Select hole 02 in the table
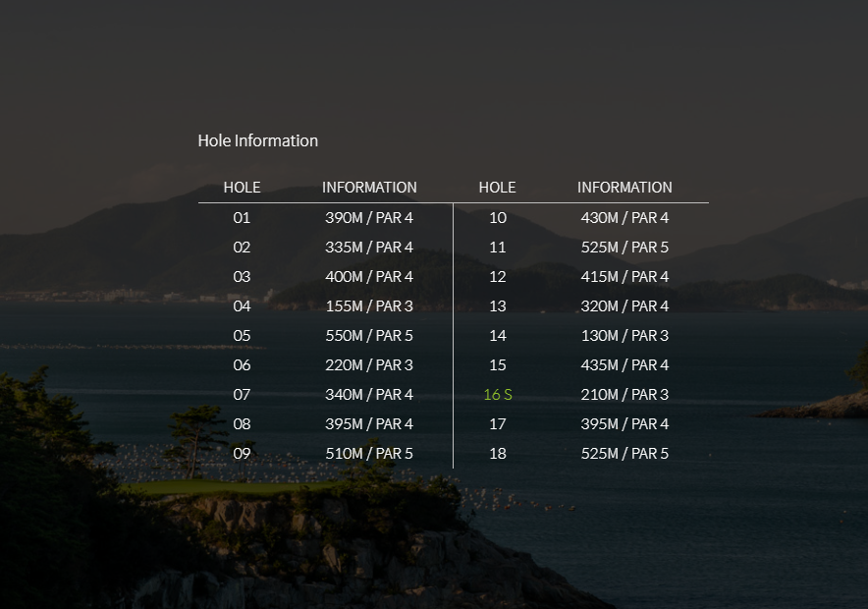 pyautogui.click(x=242, y=247)
